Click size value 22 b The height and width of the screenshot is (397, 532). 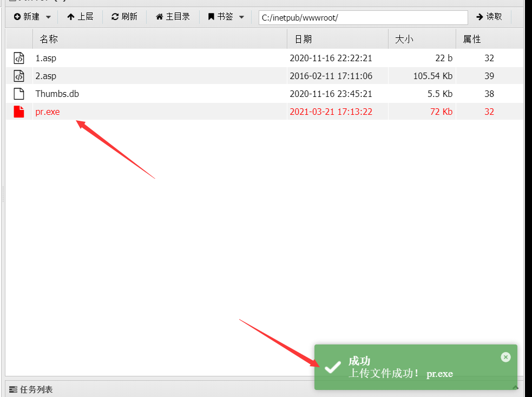pyautogui.click(x=444, y=58)
